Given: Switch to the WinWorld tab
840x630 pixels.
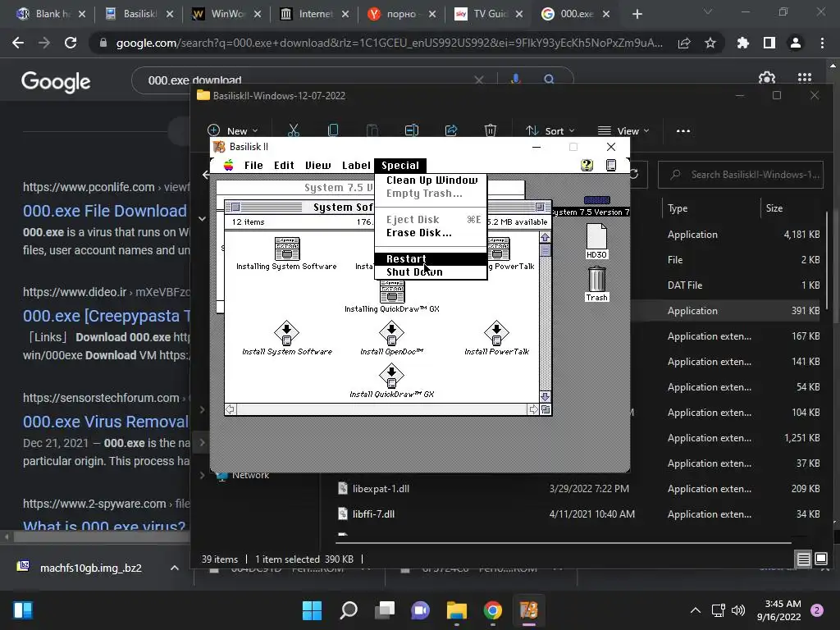Looking at the screenshot, I should click(x=227, y=14).
